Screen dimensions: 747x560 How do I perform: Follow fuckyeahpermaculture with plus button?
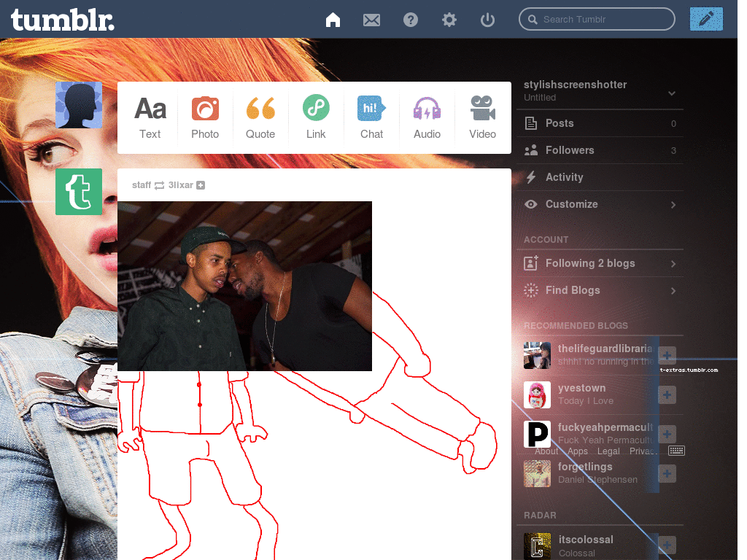click(667, 434)
